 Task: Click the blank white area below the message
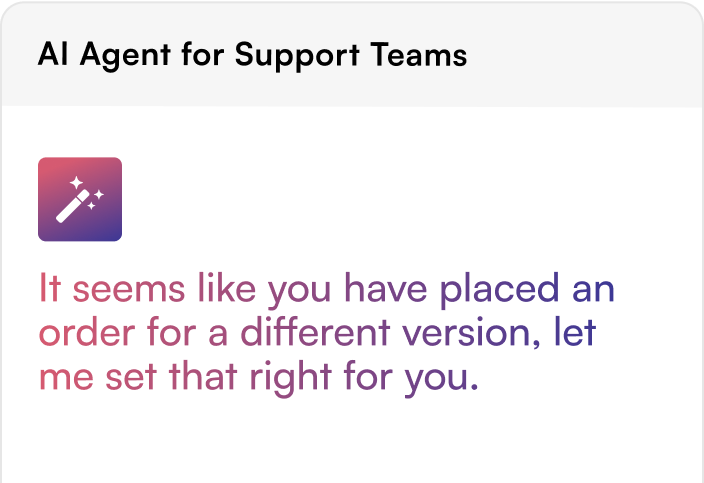tap(352, 442)
